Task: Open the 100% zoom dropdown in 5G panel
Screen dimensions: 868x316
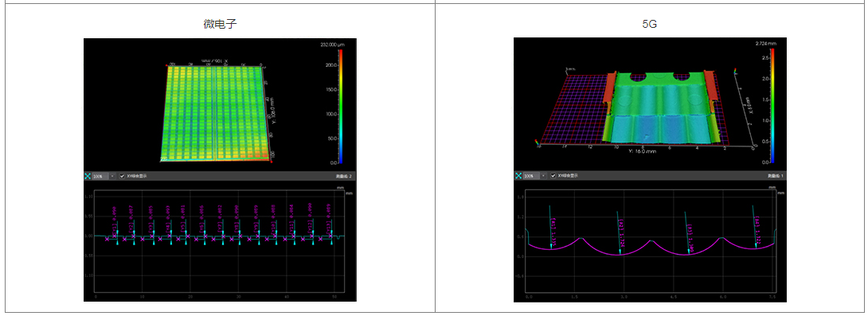Action: [x=544, y=175]
